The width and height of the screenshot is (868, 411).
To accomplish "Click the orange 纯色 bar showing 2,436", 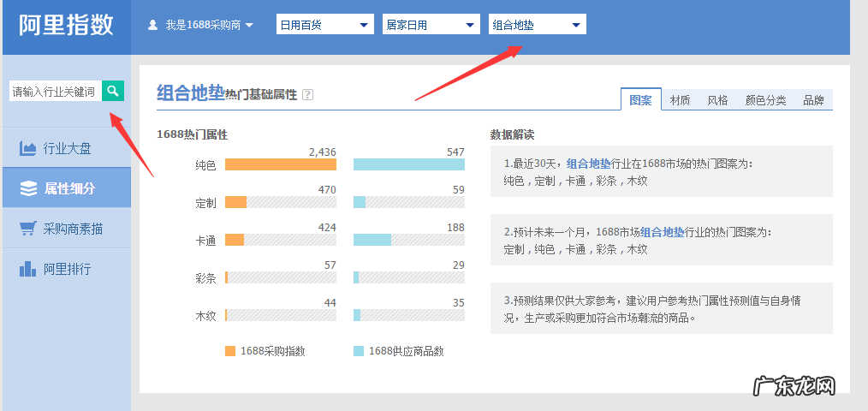I will (x=281, y=164).
